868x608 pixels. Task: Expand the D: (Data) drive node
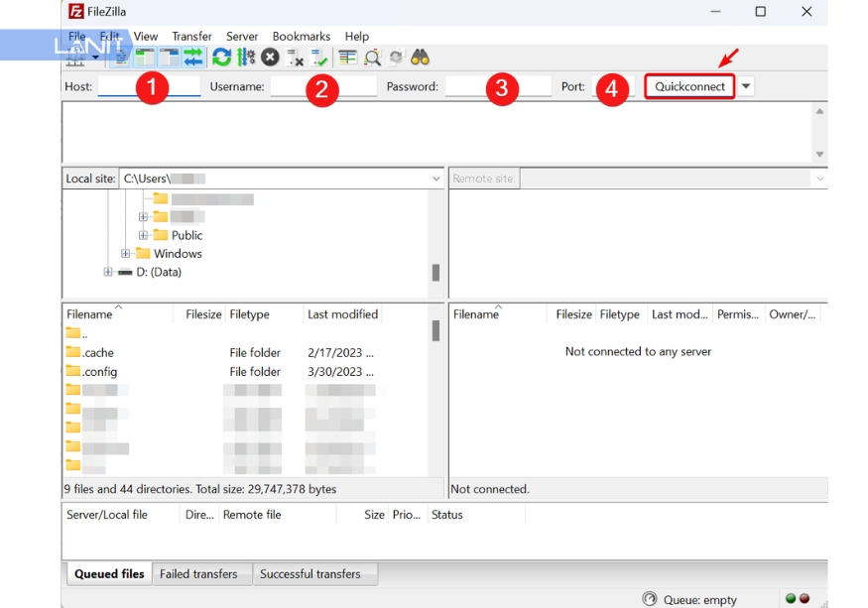pyautogui.click(x=107, y=272)
